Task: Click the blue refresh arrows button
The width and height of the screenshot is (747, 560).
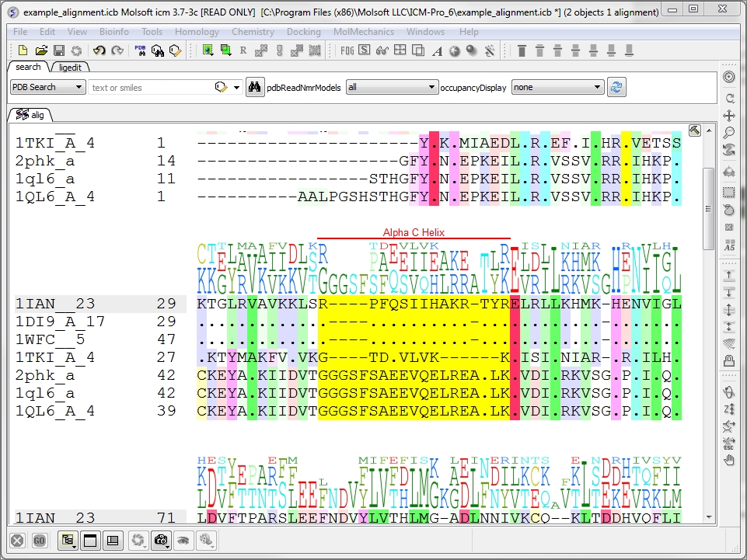Action: (616, 87)
